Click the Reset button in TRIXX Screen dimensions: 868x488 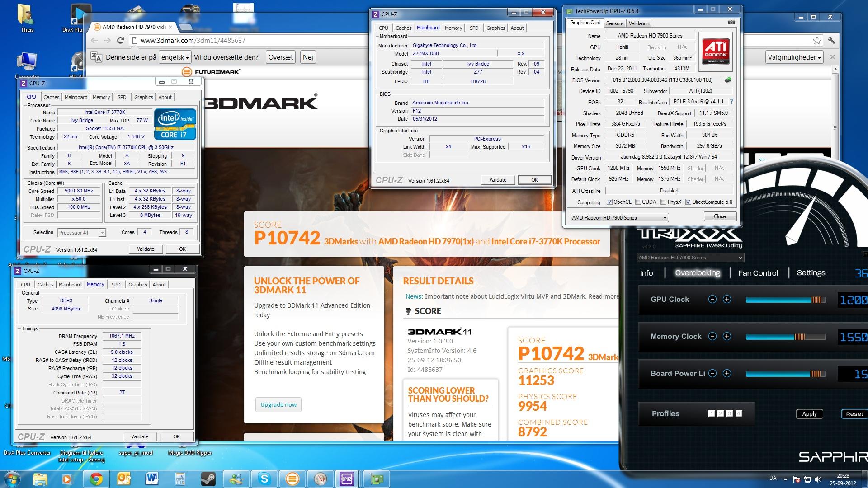[854, 414]
